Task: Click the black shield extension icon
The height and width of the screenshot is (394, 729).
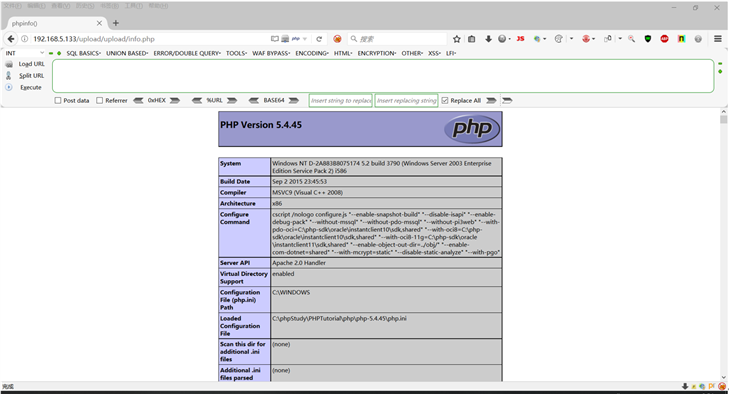Action: (x=648, y=39)
